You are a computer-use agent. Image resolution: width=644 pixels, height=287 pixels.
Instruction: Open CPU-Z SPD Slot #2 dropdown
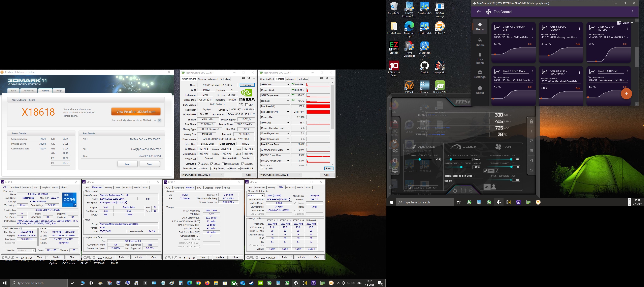pyautogui.click(x=256, y=195)
